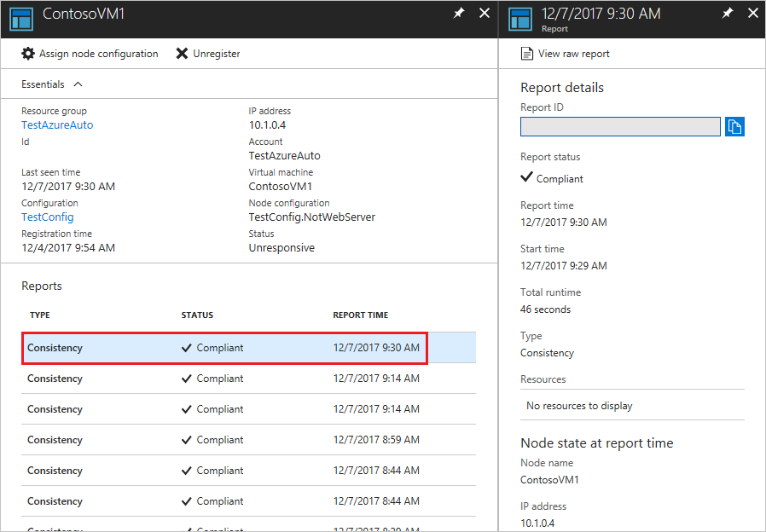Collapse the Essentials section

tap(79, 84)
